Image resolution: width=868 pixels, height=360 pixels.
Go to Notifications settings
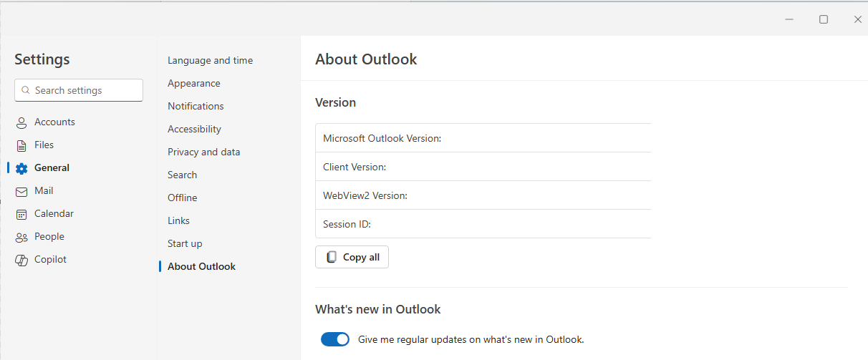(x=196, y=107)
